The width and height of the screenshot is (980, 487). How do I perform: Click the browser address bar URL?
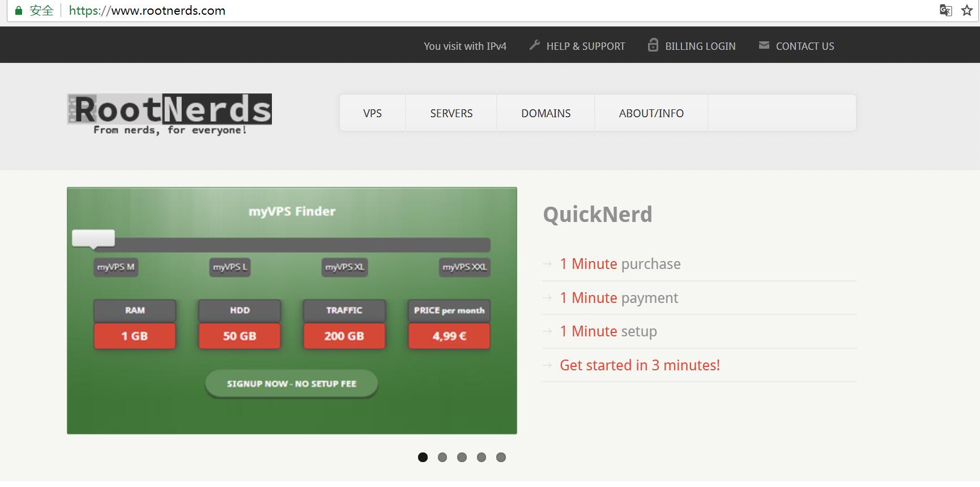click(147, 11)
